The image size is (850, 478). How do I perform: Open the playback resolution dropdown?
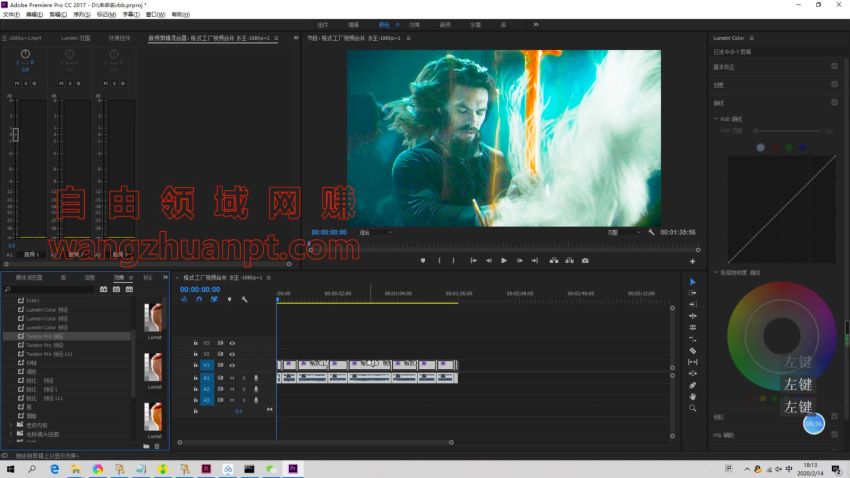click(623, 232)
